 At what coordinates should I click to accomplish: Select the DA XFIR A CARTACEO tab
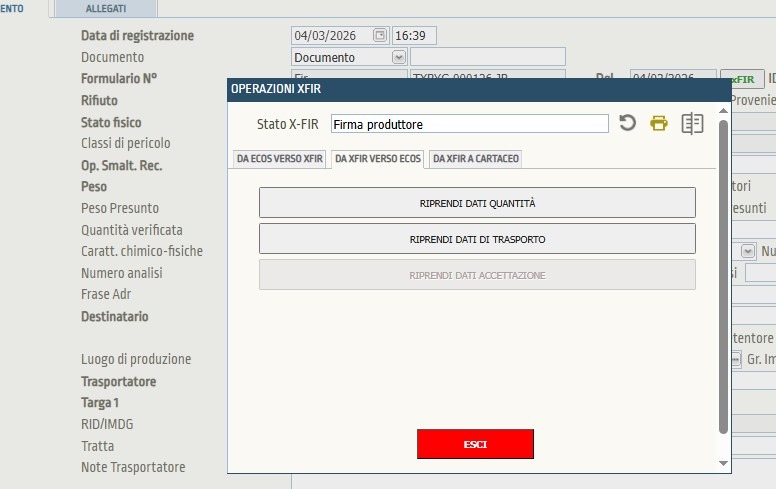tap(475, 159)
